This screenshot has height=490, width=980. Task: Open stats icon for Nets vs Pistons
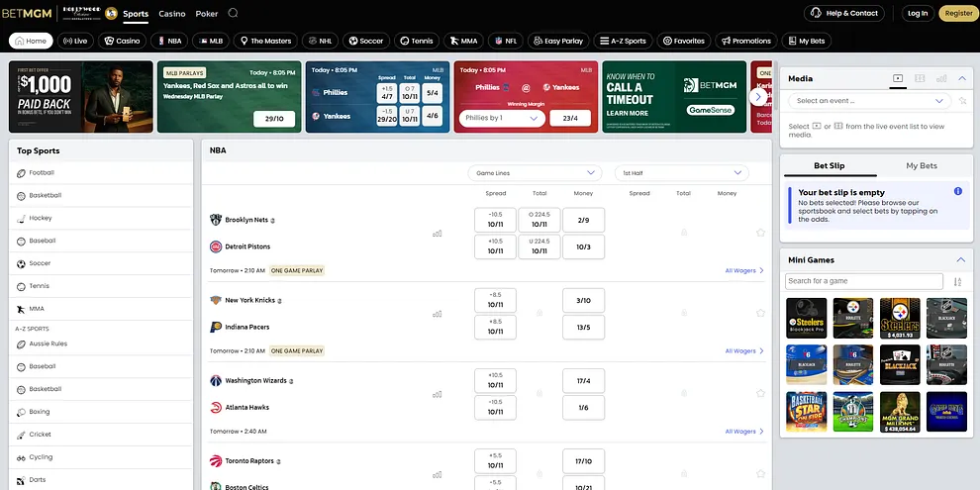437,234
